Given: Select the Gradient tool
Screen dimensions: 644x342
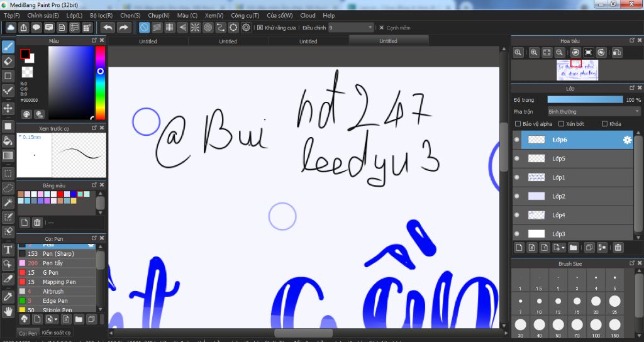Looking at the screenshot, I should point(8,156).
